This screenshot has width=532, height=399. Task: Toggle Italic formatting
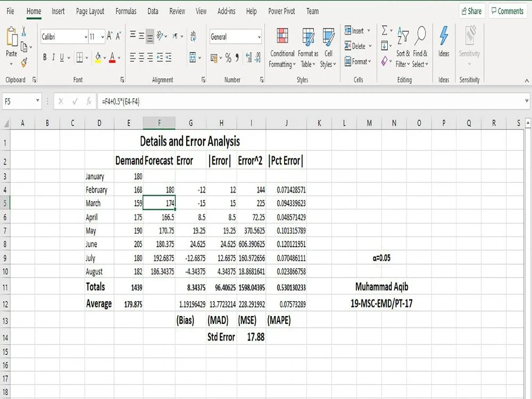(x=53, y=57)
